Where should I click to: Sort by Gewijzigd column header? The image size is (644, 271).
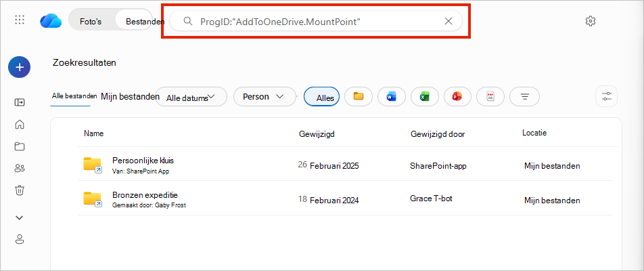317,134
